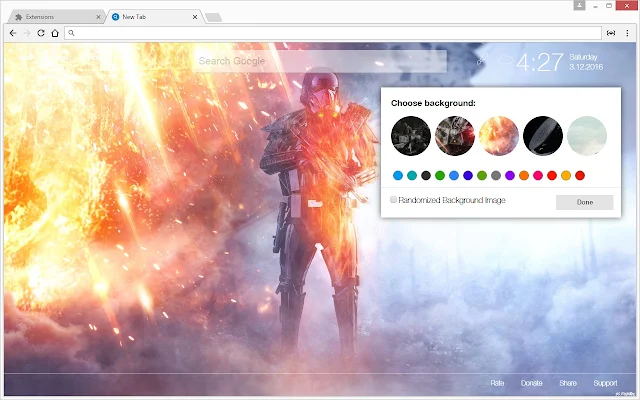Screen dimensions: 640x400
Task: Switch to the Extensions tab
Action: (57, 17)
